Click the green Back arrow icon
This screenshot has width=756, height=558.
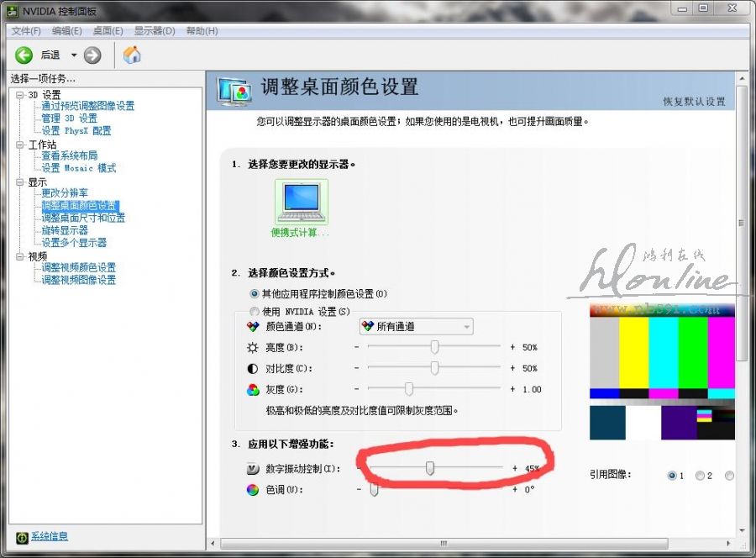click(x=24, y=55)
